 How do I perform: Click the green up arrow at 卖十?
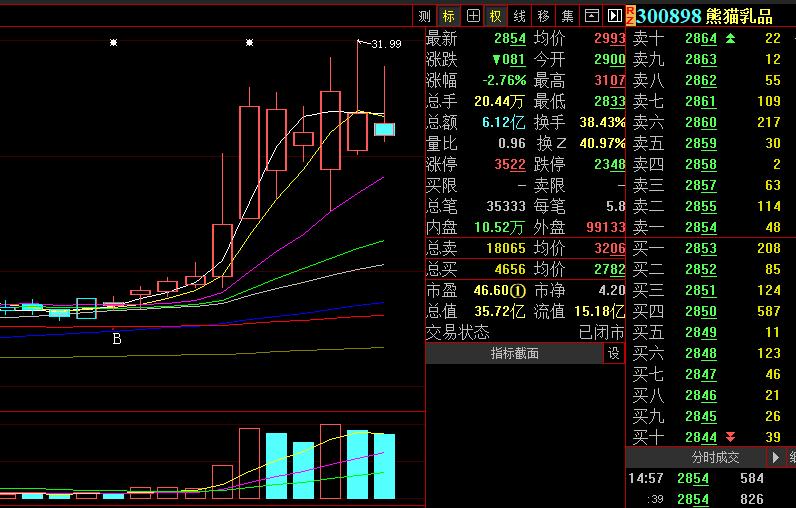click(730, 38)
